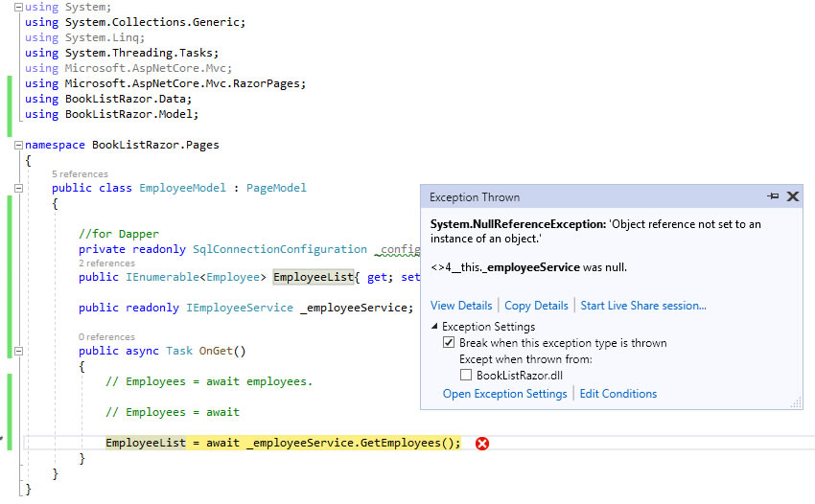Click the EmployeeModel class name

click(x=182, y=188)
